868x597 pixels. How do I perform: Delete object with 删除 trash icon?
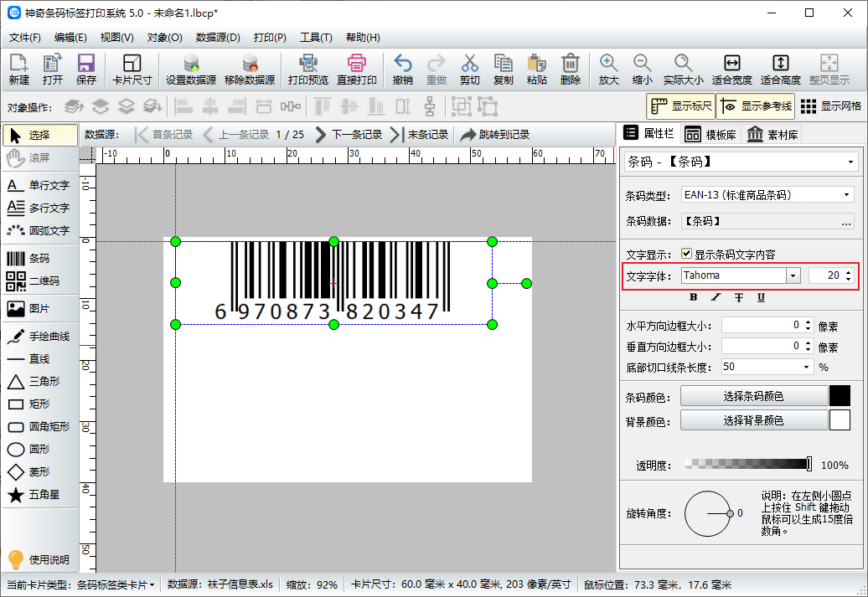point(571,69)
